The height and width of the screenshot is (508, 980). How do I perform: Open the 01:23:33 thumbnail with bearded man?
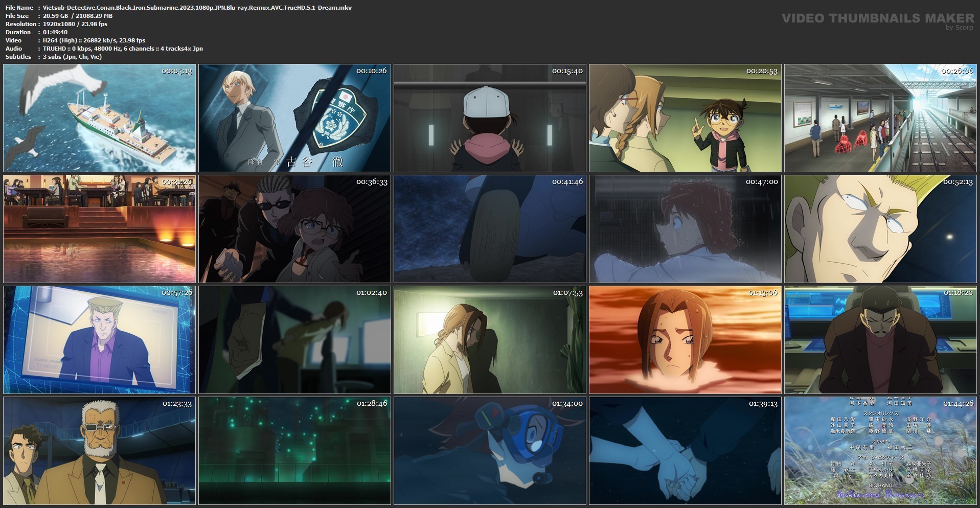tap(100, 451)
